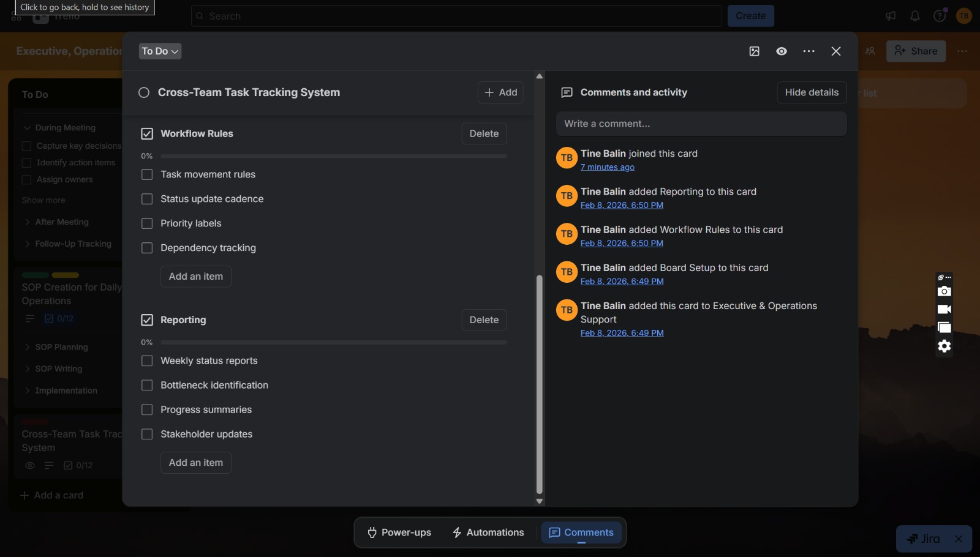Click green label on SOP Creation card

pos(35,275)
